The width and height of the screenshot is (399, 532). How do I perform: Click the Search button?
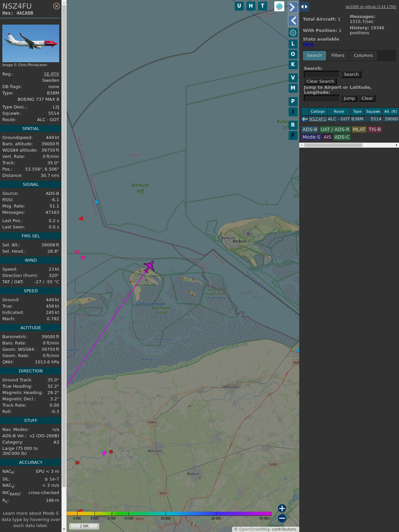point(351,74)
